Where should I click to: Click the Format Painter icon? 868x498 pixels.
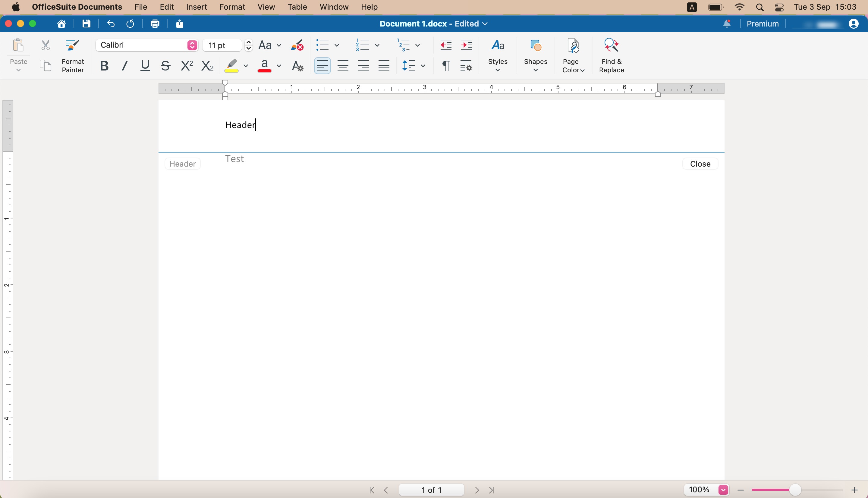(73, 45)
